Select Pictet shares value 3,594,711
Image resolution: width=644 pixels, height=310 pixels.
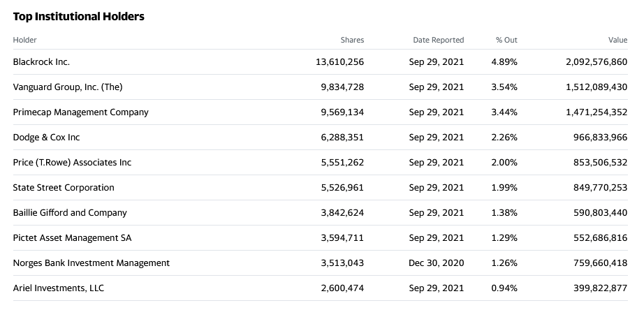(342, 237)
